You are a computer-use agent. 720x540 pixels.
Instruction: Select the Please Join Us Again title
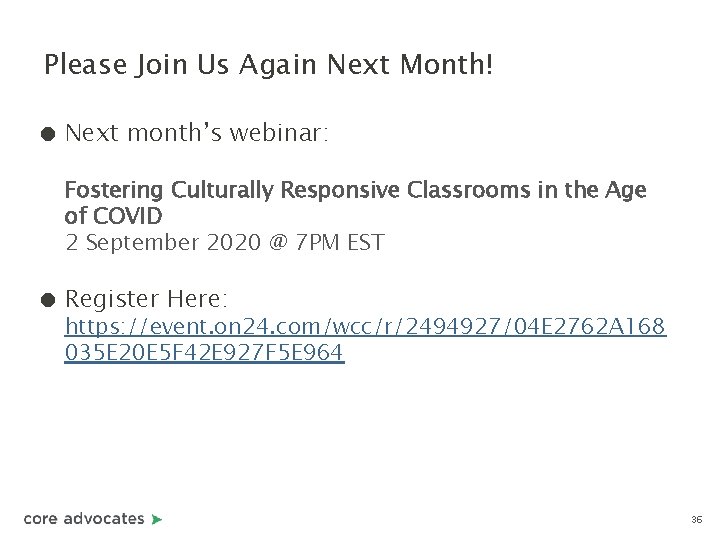pos(269,66)
